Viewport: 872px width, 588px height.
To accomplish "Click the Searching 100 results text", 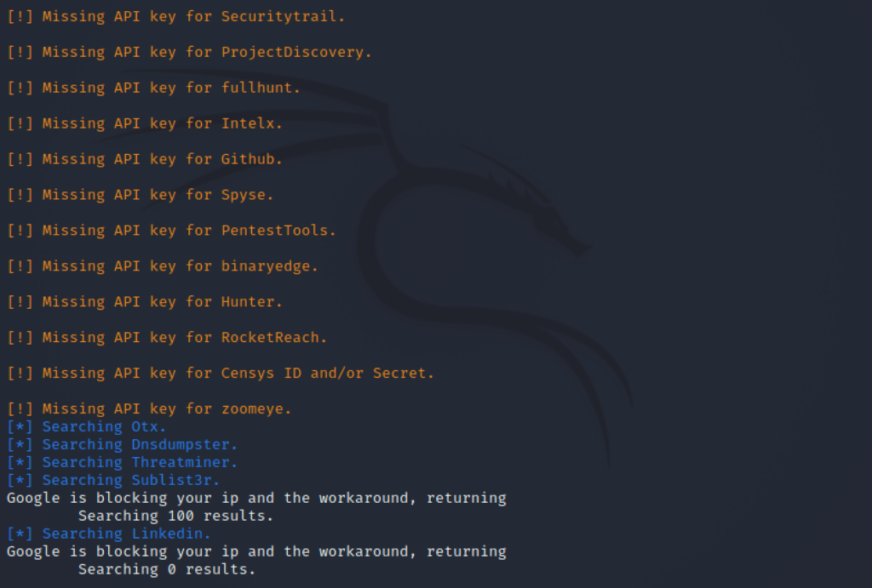I will click(175, 516).
